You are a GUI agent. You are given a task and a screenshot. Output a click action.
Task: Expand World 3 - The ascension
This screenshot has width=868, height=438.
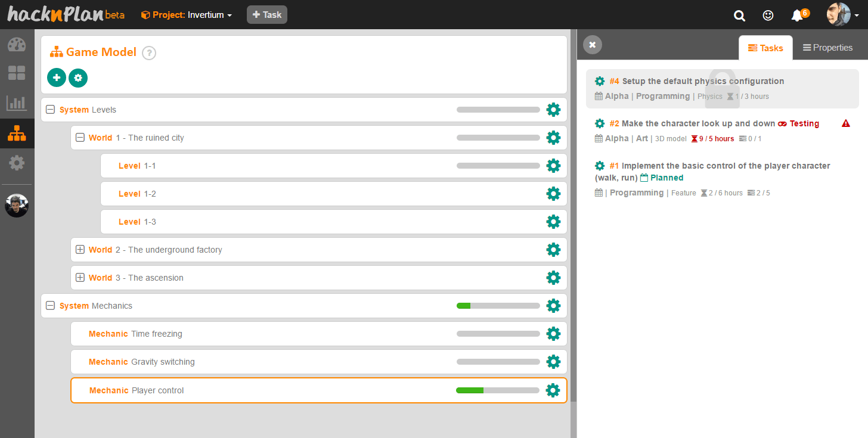coord(80,278)
